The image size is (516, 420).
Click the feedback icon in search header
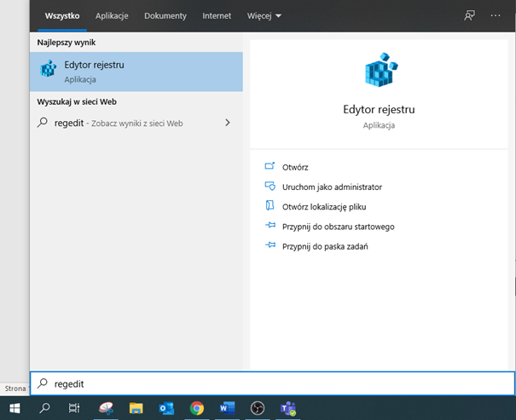coord(469,16)
